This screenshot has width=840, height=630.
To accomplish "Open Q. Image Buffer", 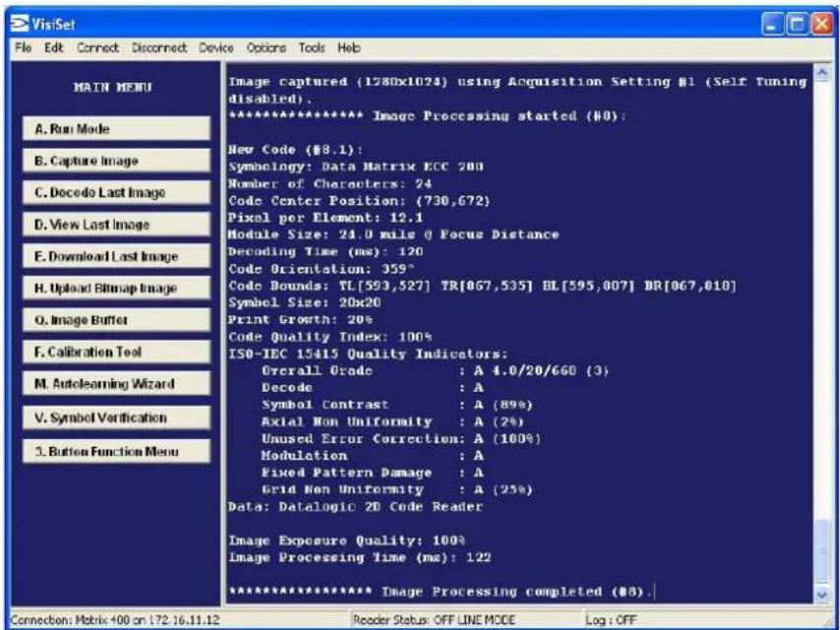I will 116,320.
